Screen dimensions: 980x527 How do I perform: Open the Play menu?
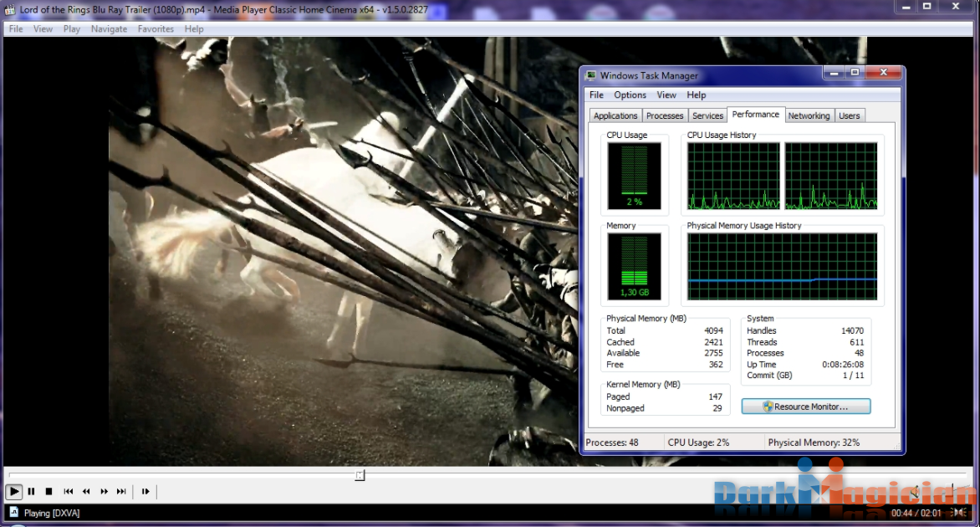click(71, 28)
